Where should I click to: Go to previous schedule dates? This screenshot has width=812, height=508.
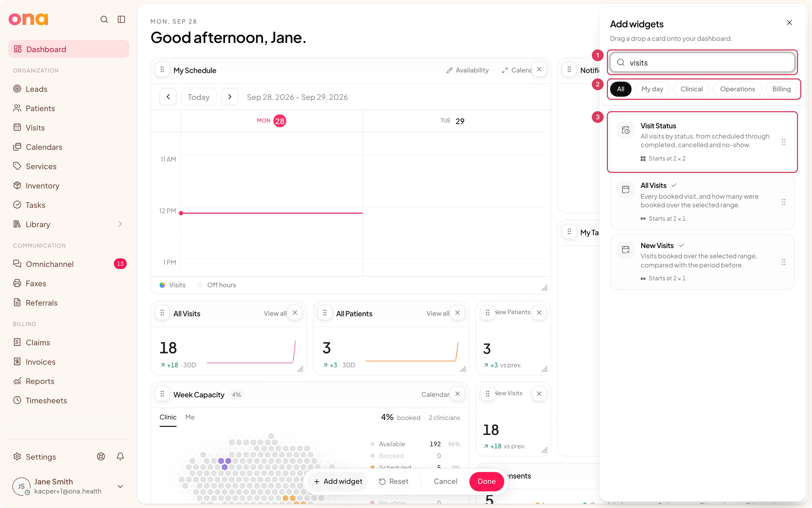pos(168,97)
